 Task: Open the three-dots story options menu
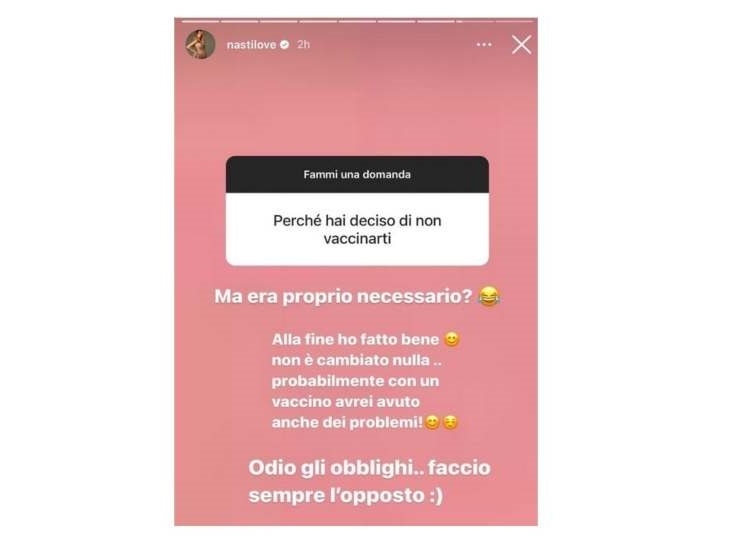484,44
